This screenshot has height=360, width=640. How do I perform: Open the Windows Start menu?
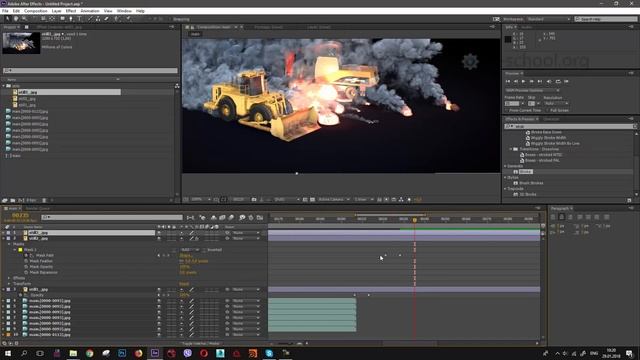click(x=8, y=353)
